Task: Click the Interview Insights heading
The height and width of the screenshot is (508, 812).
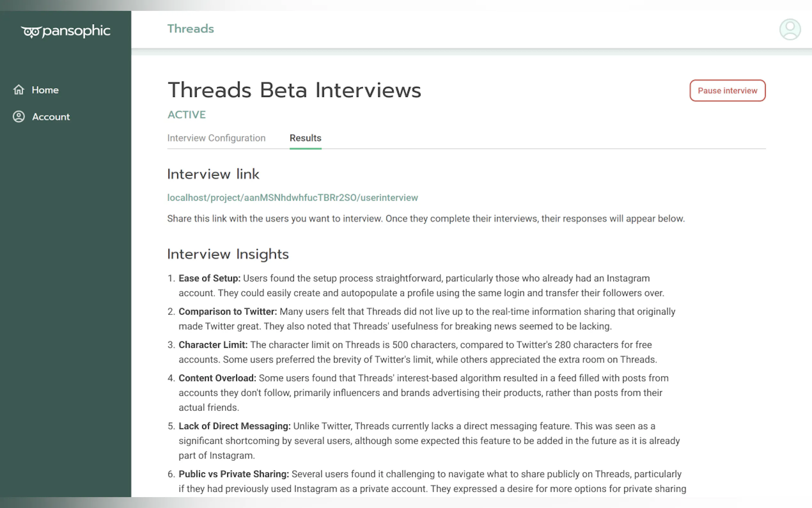Action: click(228, 254)
